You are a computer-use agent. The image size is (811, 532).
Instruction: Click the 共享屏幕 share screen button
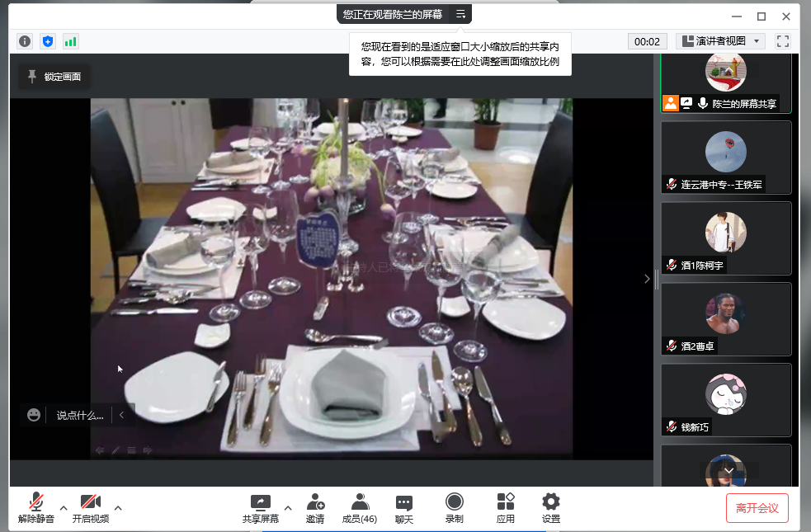point(260,508)
